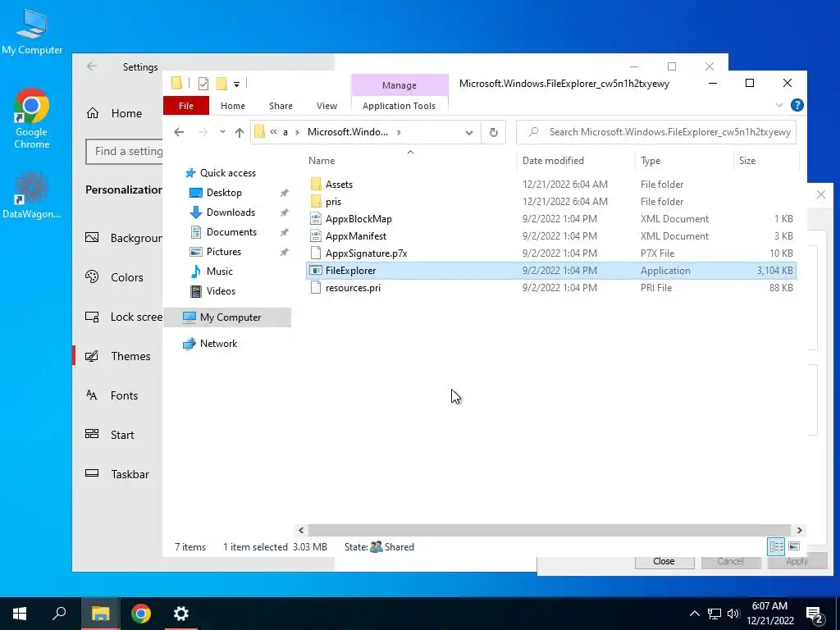
Task: Expand the hidden path breadcrumb chevrons
Action: coord(273,132)
